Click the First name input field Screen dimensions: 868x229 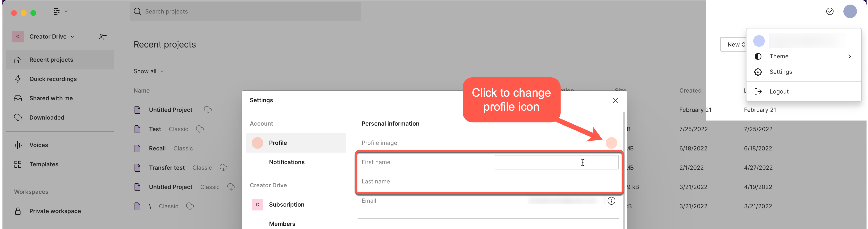(556, 162)
